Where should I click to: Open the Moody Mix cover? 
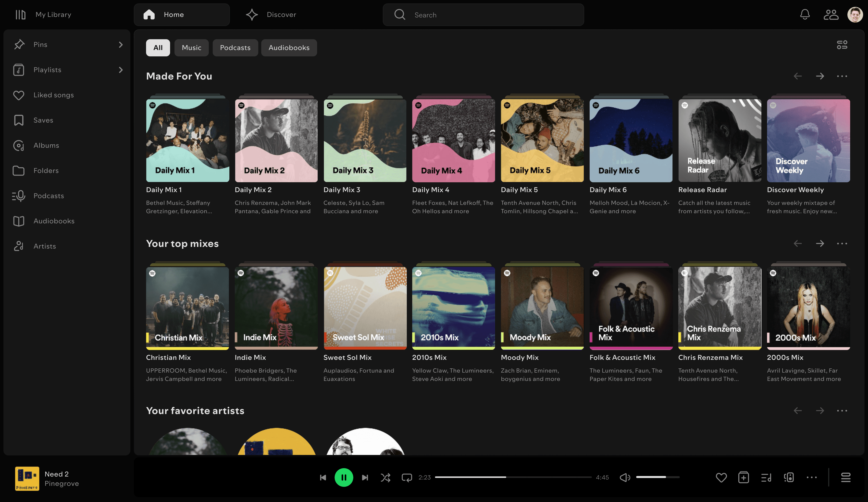tap(542, 308)
